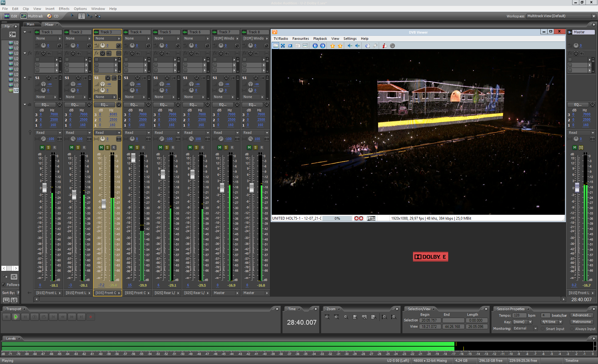Viewport: 598px width, 364px height.
Task: Solo Track 2 in the mixer
Action: pos(78,147)
